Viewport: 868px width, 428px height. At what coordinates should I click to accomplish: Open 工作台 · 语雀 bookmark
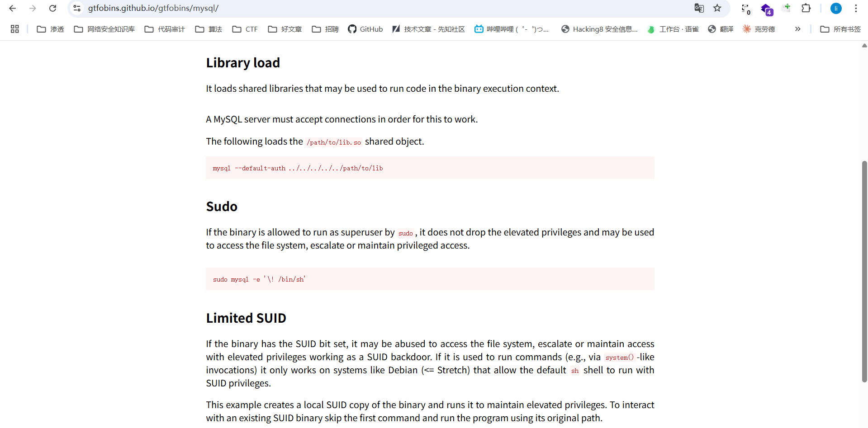[673, 29]
